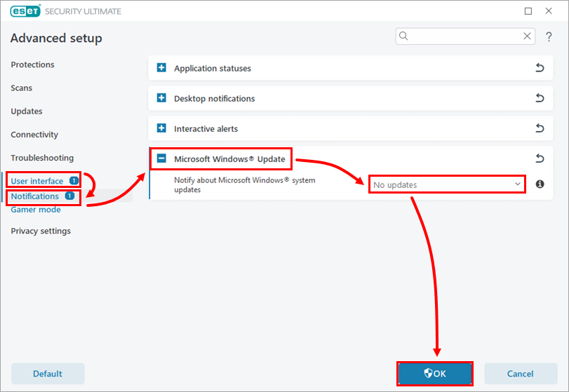
Task: Select Gamer mode in the sidebar
Action: [36, 210]
